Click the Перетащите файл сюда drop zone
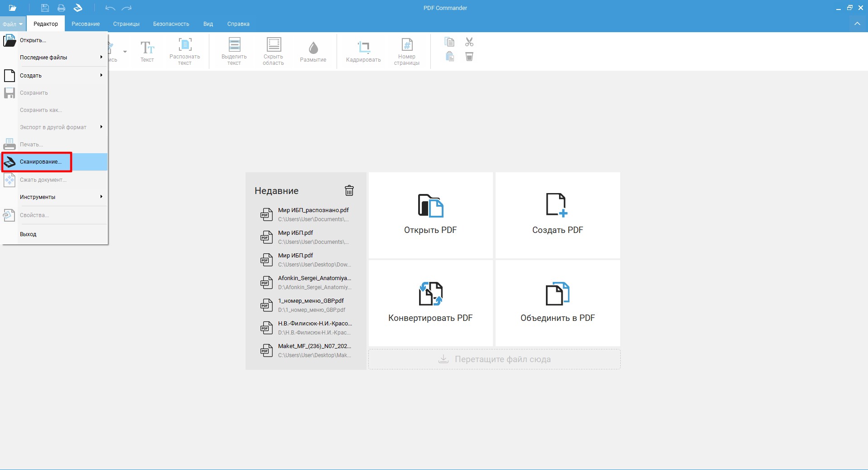The height and width of the screenshot is (470, 868). 494,359
